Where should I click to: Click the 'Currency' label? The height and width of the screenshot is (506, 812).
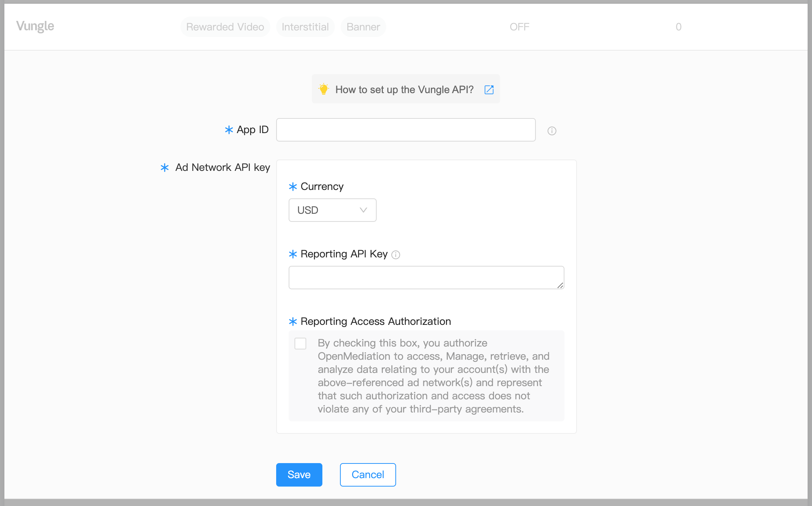(x=322, y=186)
